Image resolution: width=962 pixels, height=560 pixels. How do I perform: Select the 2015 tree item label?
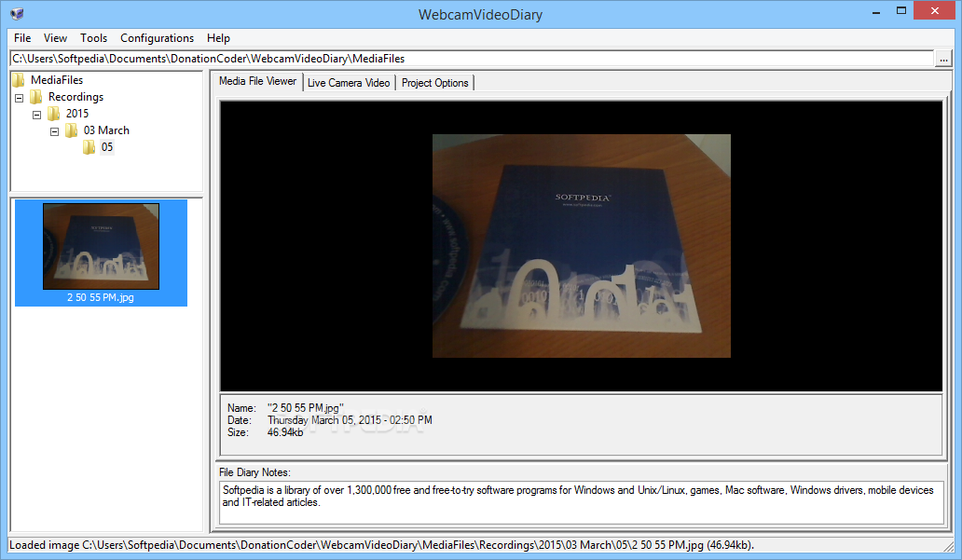tap(77, 114)
